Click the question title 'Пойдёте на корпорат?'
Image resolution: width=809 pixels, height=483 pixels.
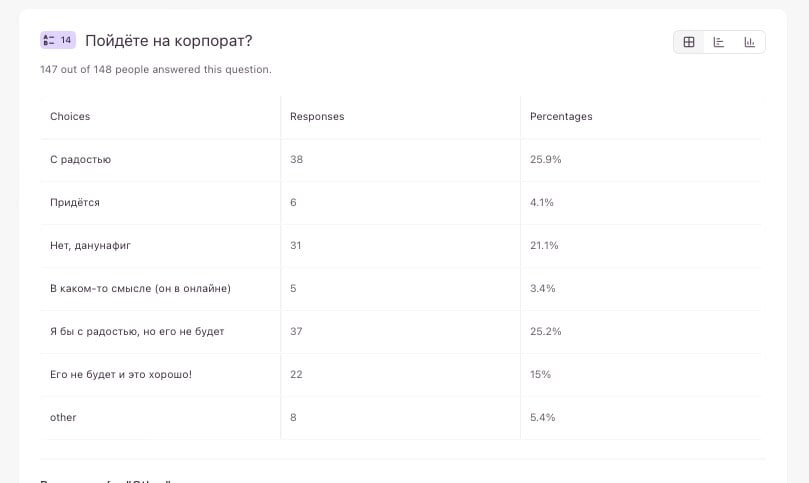click(168, 41)
